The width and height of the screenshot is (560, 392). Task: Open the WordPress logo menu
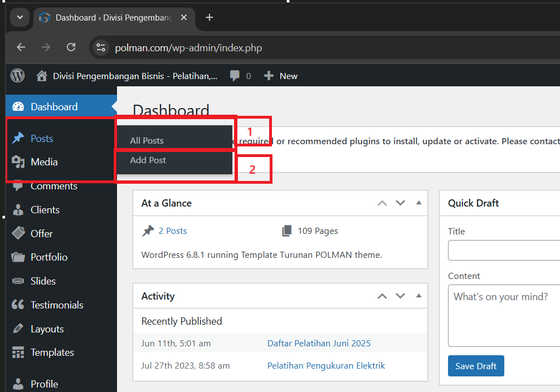point(17,76)
